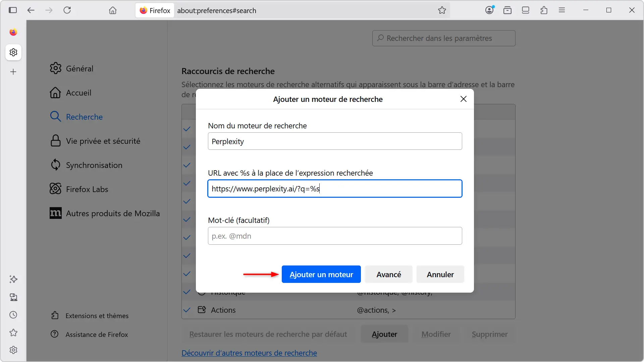Viewport: 644px width, 362px height.
Task: Open the tab groups container icon
Action: click(507, 10)
